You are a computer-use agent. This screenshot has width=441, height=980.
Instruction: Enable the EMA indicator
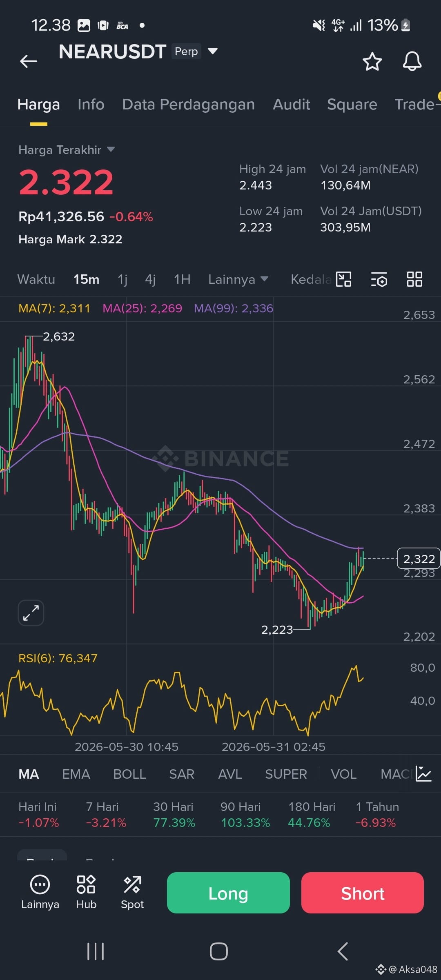tap(76, 774)
